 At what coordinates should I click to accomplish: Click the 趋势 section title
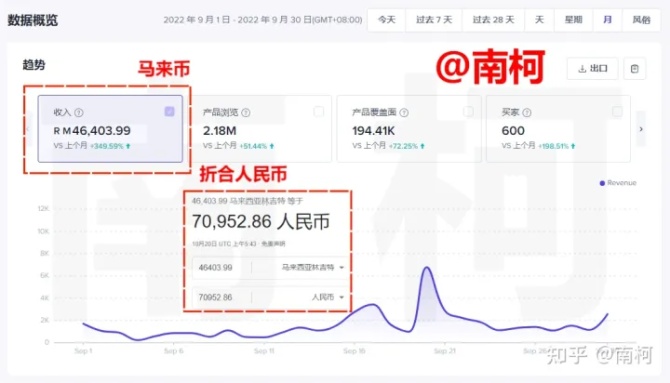(34, 65)
